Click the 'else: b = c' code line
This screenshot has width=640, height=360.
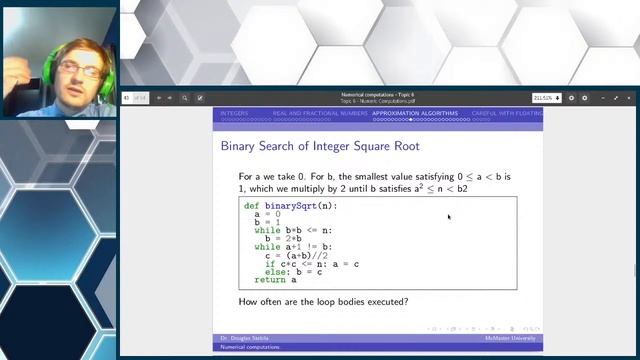coord(293,272)
